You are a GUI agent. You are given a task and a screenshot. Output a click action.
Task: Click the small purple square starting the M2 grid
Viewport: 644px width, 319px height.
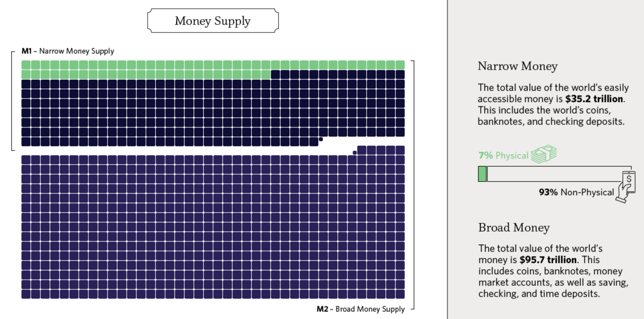click(x=355, y=153)
